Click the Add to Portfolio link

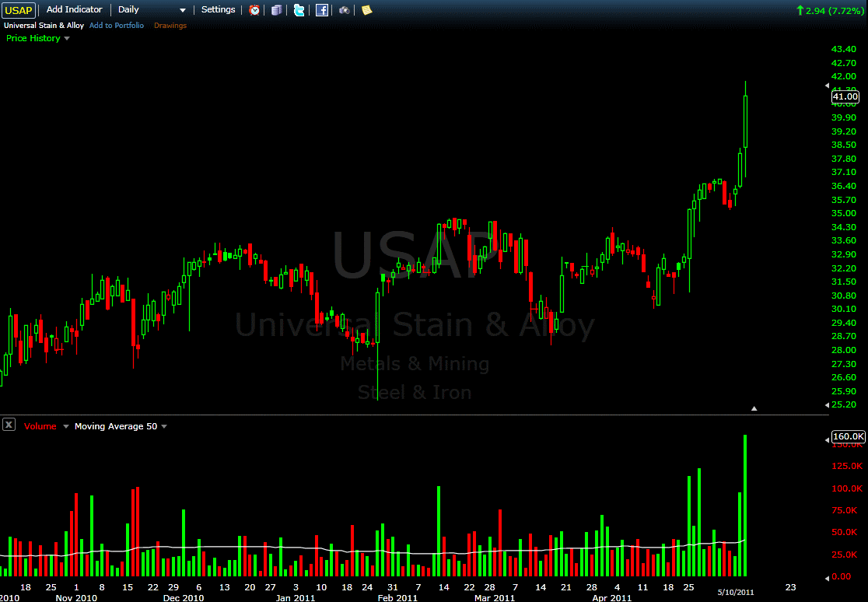116,26
